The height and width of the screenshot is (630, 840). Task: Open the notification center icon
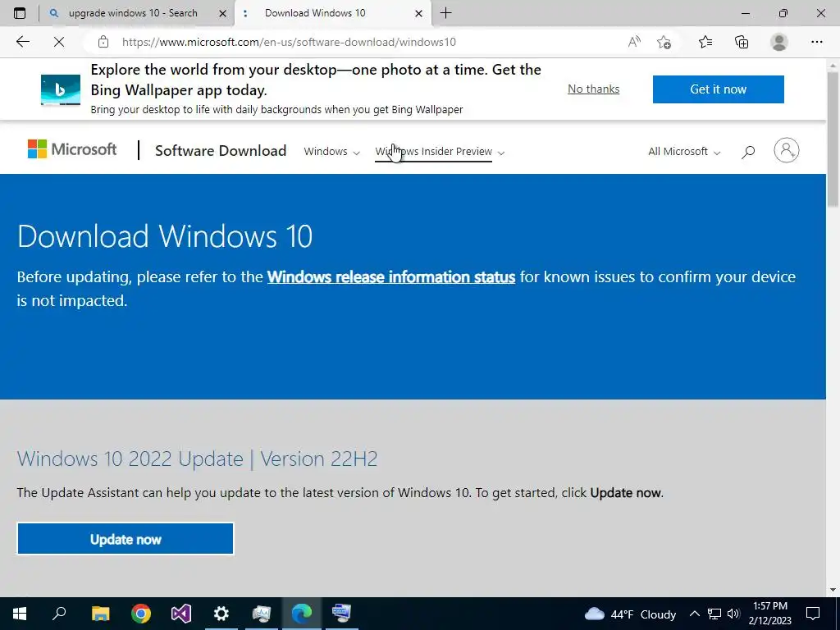[813, 614]
